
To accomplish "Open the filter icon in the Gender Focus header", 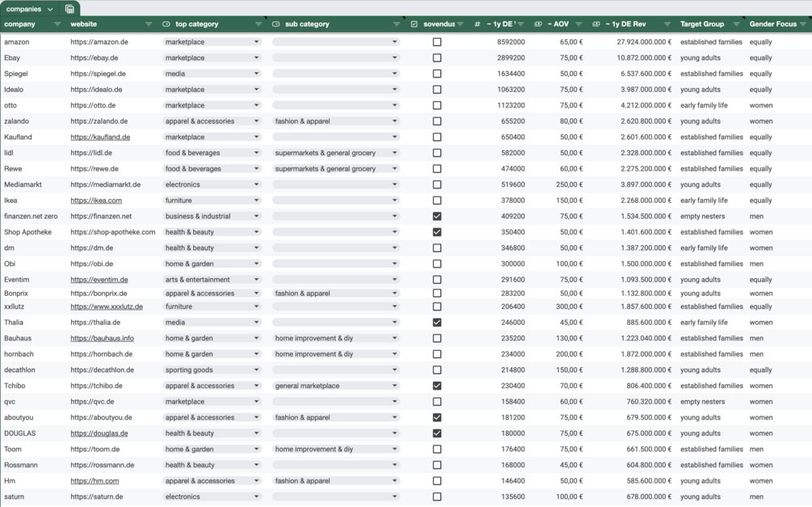I will pos(802,24).
